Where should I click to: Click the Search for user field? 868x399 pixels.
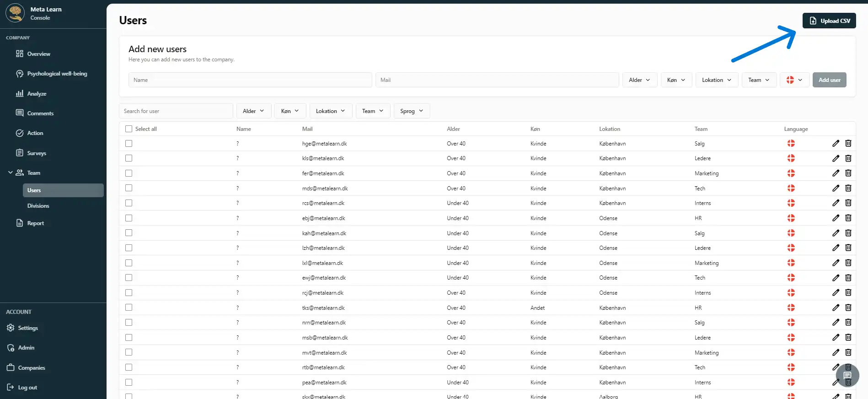click(x=176, y=111)
